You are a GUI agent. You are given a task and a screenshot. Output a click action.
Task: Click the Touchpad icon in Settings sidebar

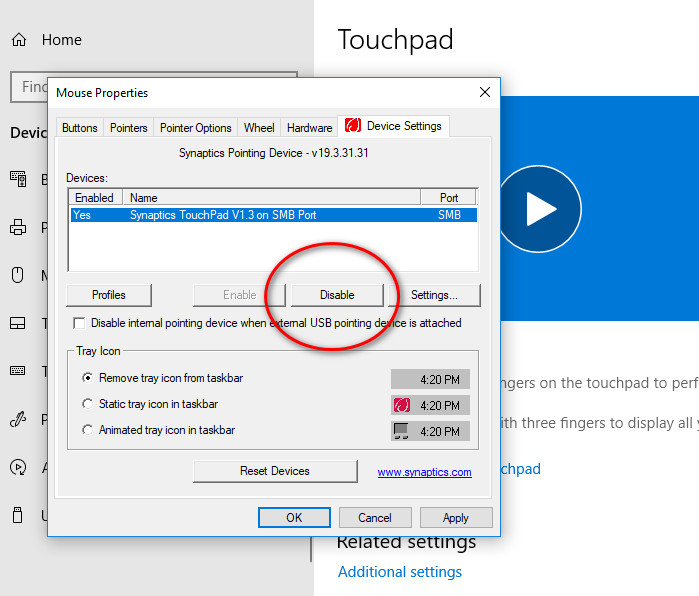pyautogui.click(x=18, y=323)
